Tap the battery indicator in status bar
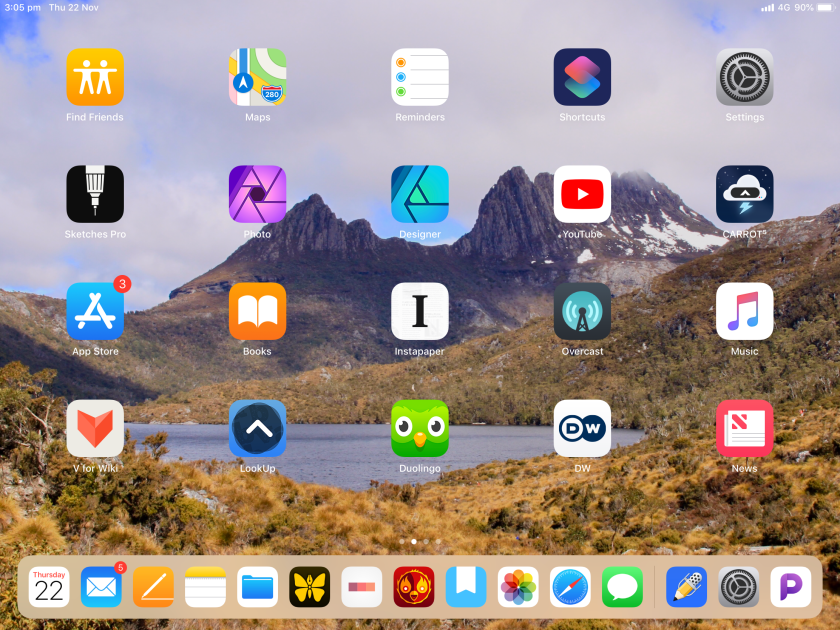The image size is (840, 630). (826, 8)
